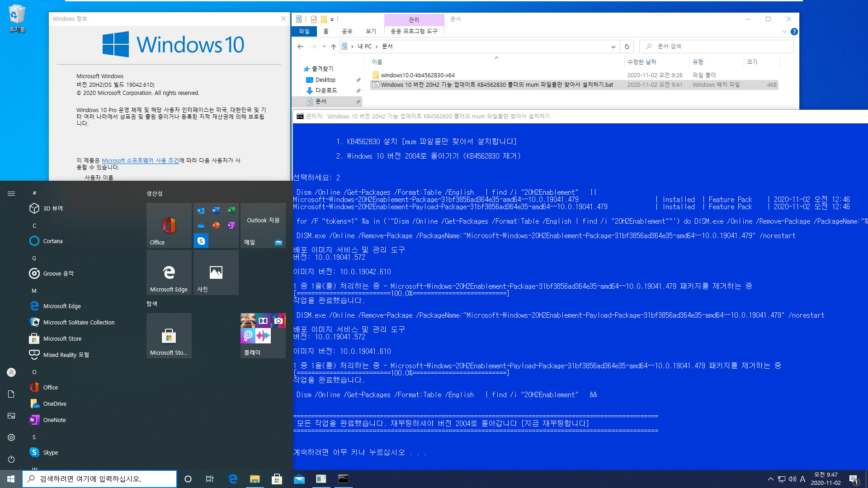The width and height of the screenshot is (868, 488).
Task: Click the Properties quick access toolbar icon
Action: 314,19
